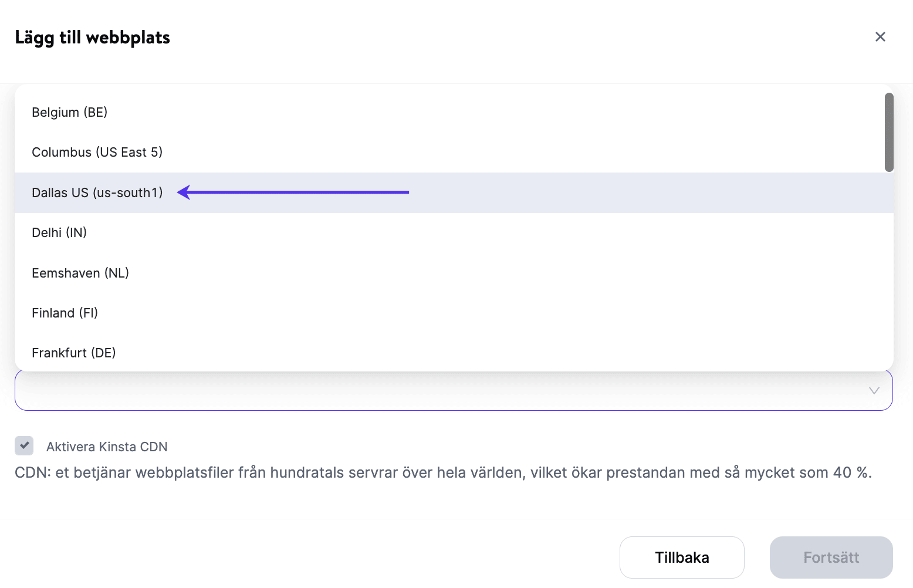Pick the Dallas US (us-south1) option

[97, 192]
